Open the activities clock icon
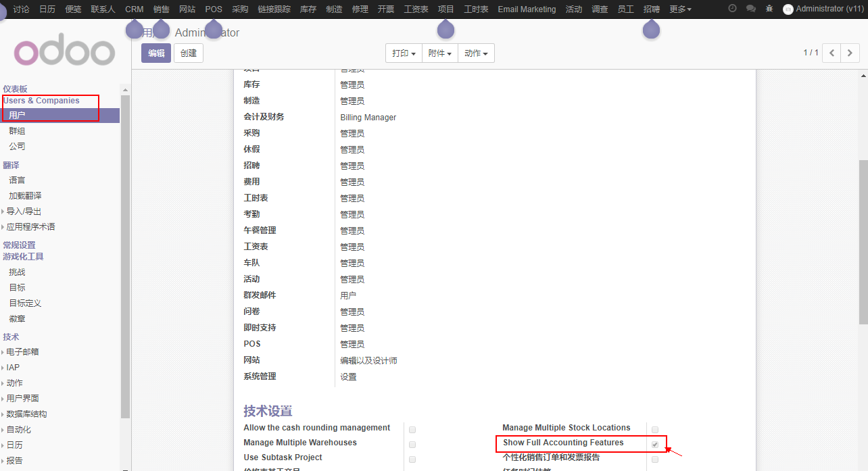The height and width of the screenshot is (471, 868). pyautogui.click(x=732, y=9)
